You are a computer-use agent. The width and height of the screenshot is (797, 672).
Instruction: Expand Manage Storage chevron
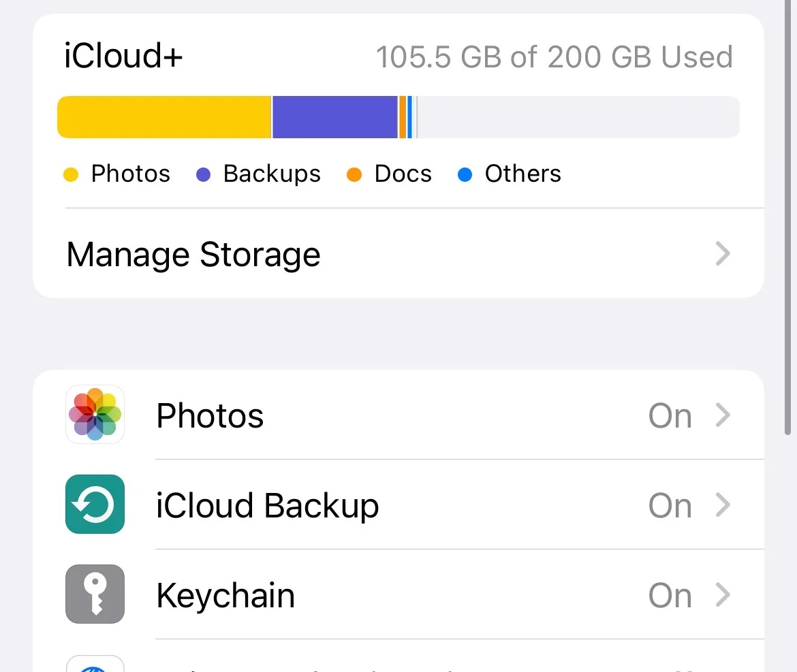click(x=723, y=253)
